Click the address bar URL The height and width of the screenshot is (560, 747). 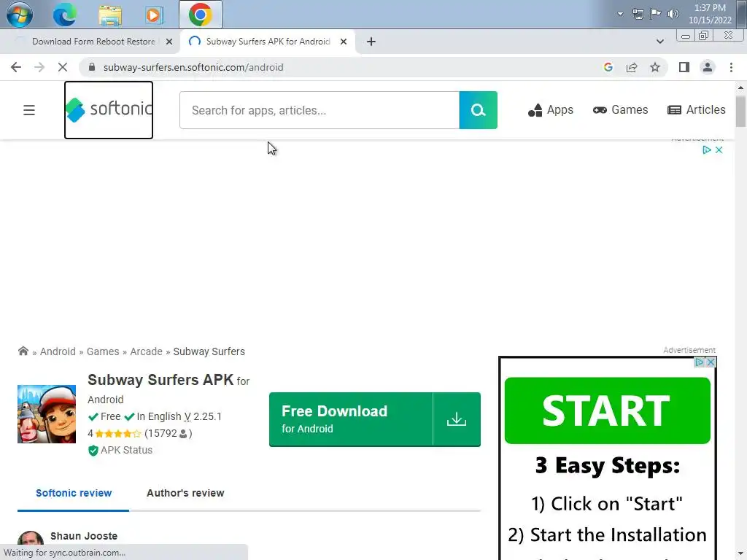(193, 67)
